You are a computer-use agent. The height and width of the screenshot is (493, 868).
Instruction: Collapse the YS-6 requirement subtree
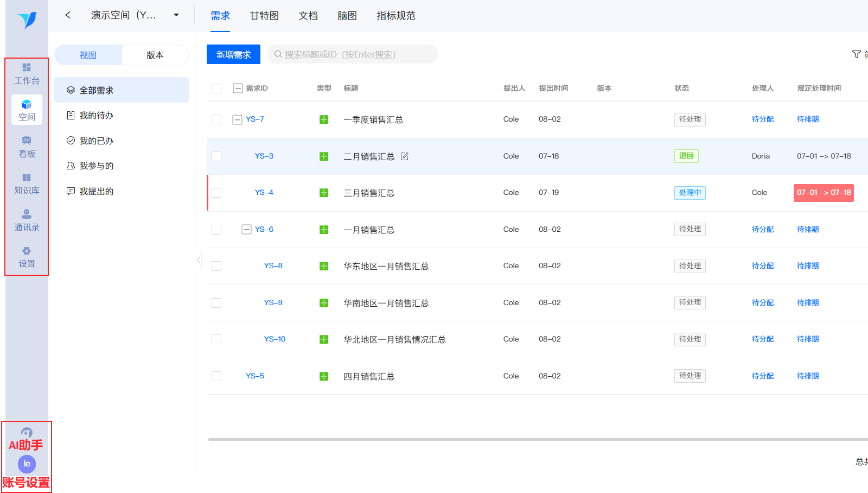click(x=246, y=230)
